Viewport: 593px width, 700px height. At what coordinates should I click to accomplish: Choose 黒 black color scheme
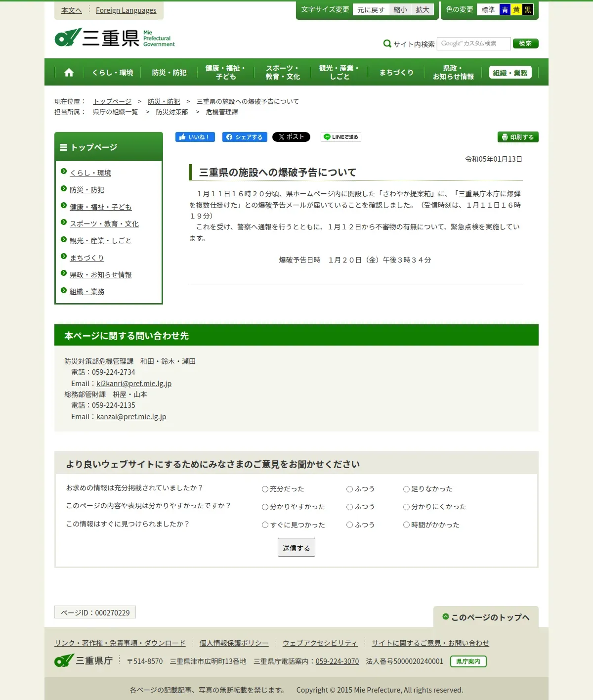tap(528, 9)
